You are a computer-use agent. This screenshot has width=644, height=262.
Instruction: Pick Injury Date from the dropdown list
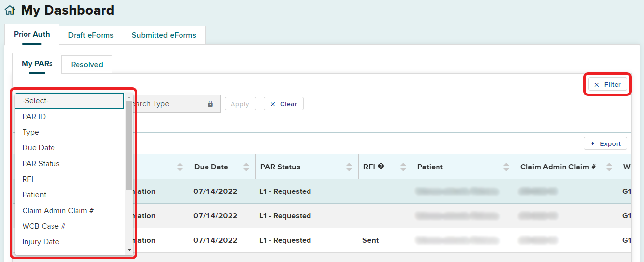(x=41, y=242)
